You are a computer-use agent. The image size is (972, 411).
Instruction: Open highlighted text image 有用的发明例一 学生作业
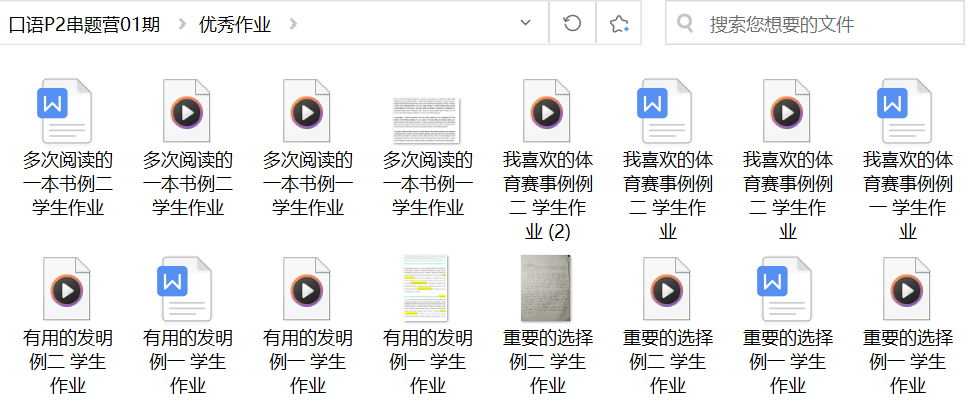427,289
